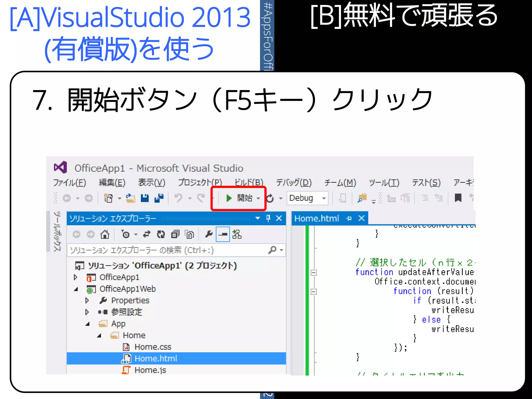This screenshot has height=399, width=532.
Task: Click Solution Explorer Refresh icon
Action: coord(161,235)
